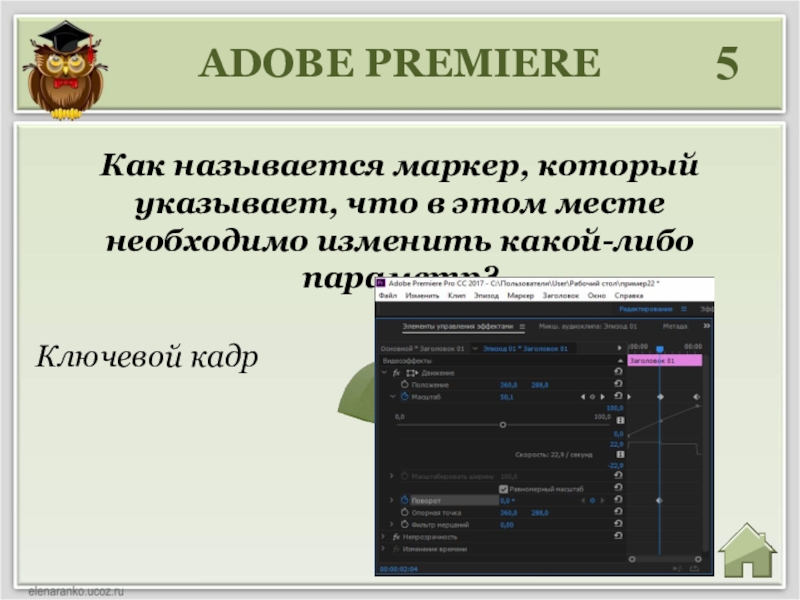Toggle timeline view arrow beside clip dropdown
Viewport: 800px width, 600px height.
619,348
